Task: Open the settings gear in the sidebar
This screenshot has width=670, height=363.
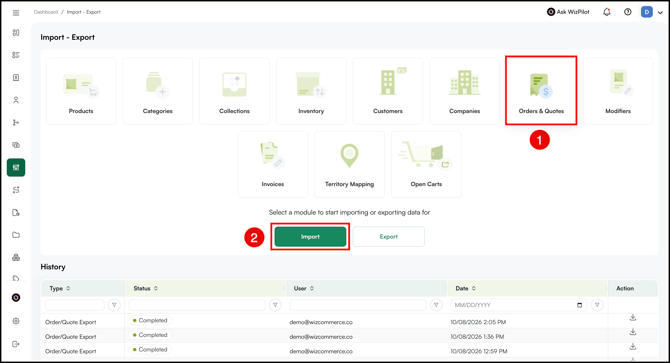Action: pyautogui.click(x=16, y=321)
